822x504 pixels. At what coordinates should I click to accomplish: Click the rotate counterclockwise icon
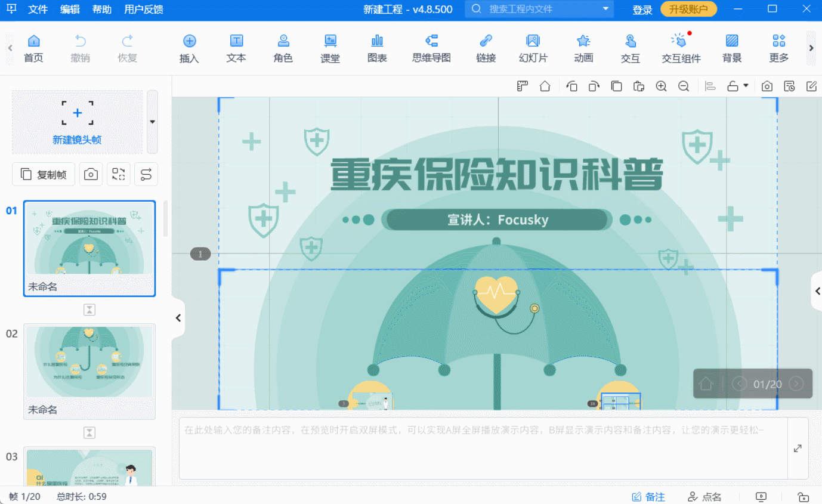point(571,86)
